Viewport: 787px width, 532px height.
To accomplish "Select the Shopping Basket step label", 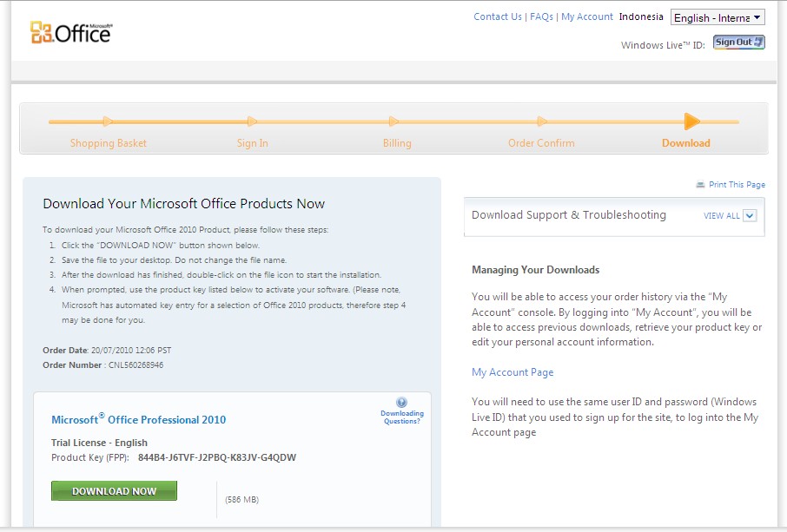I will tap(109, 143).
